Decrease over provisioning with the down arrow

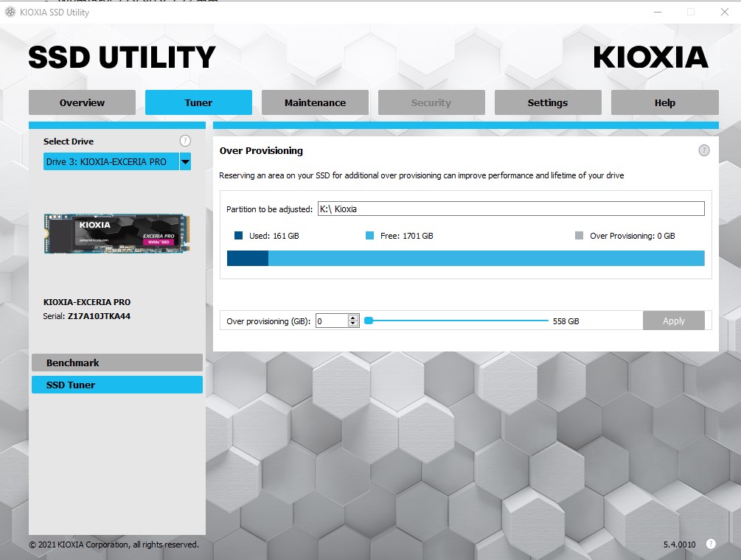pos(353,324)
